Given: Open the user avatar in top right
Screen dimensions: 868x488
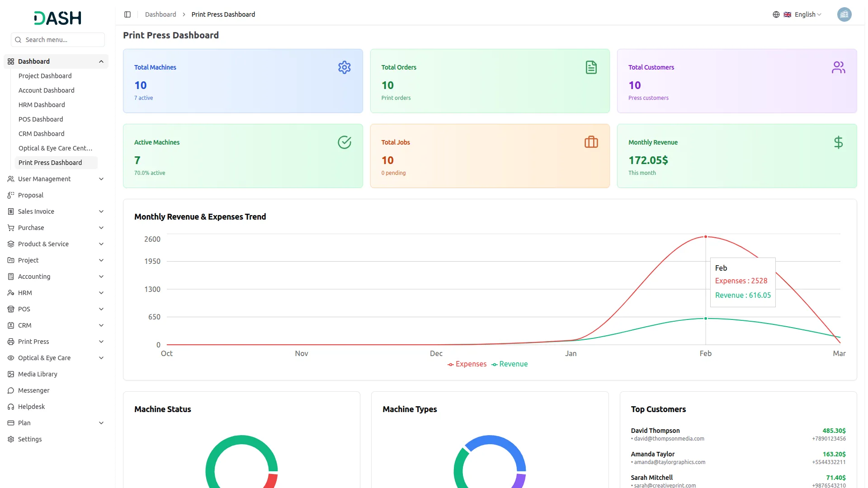Looking at the screenshot, I should 844,14.
